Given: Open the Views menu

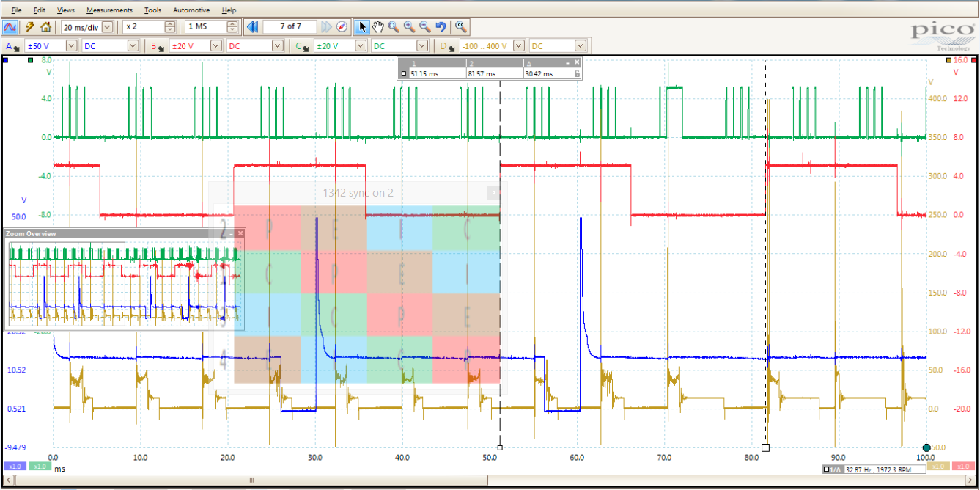Looking at the screenshot, I should coord(65,10).
